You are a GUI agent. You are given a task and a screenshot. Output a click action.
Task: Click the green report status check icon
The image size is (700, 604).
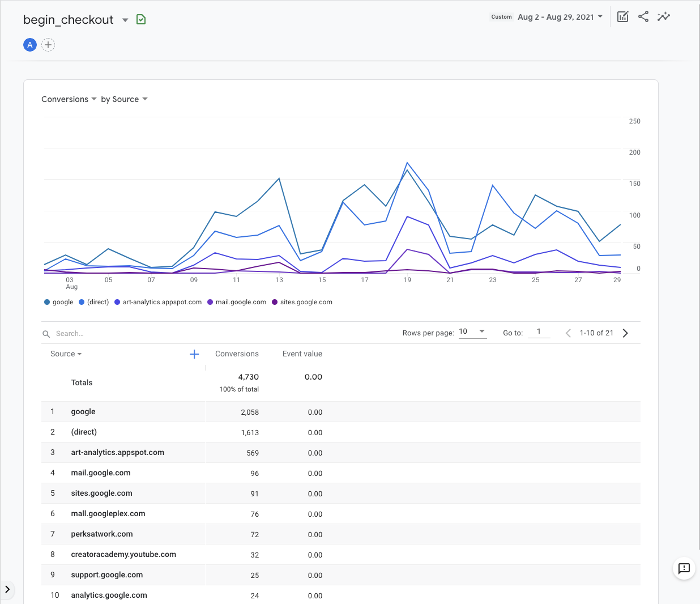click(141, 20)
